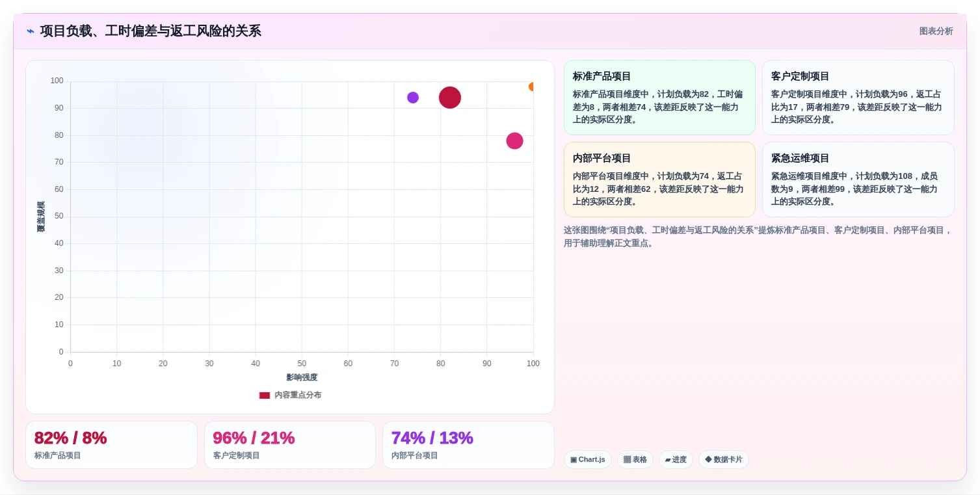The image size is (980, 495).
Task: Click the 74% / 13% stat card
Action: (x=468, y=445)
